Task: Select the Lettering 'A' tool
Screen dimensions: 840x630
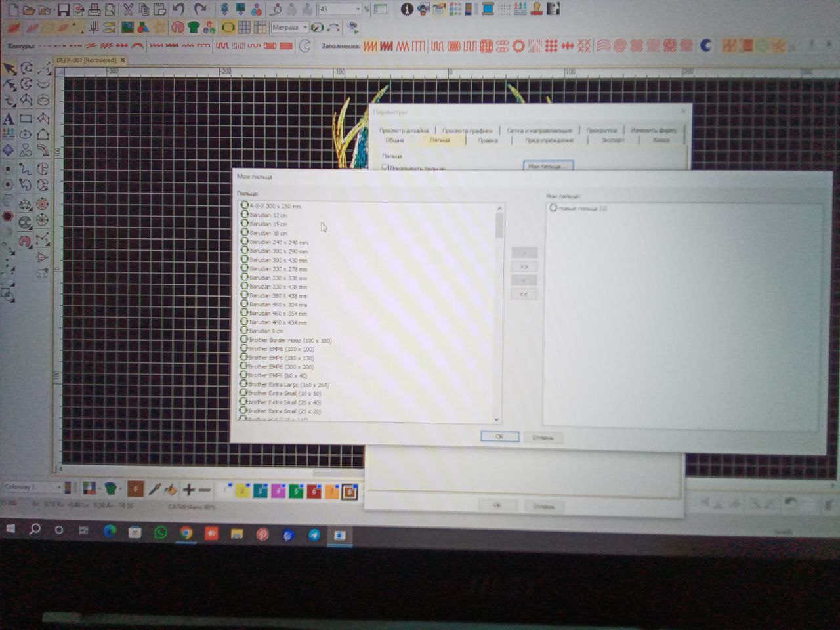Action: (9, 119)
